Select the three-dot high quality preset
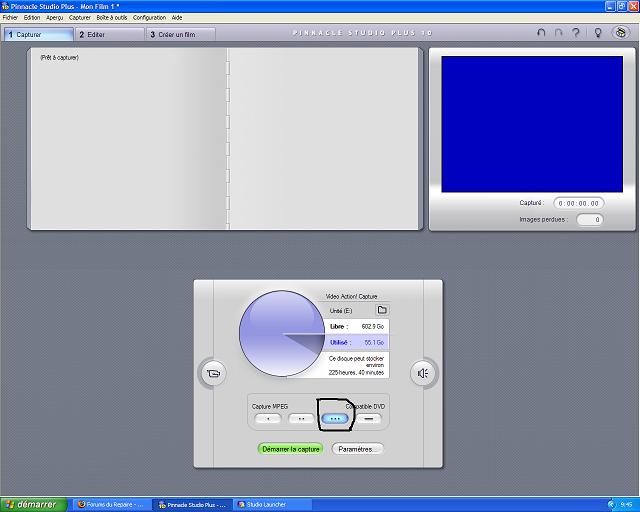The height and width of the screenshot is (512, 640). click(335, 419)
